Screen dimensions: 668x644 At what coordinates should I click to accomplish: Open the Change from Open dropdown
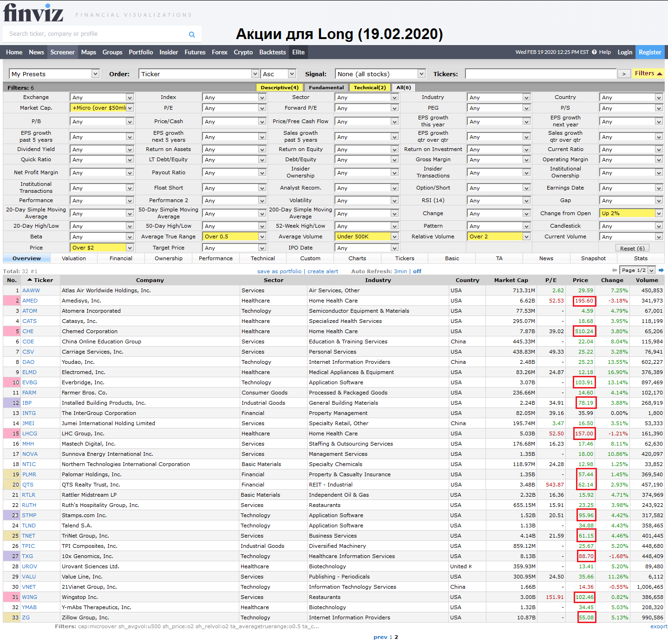point(631,213)
